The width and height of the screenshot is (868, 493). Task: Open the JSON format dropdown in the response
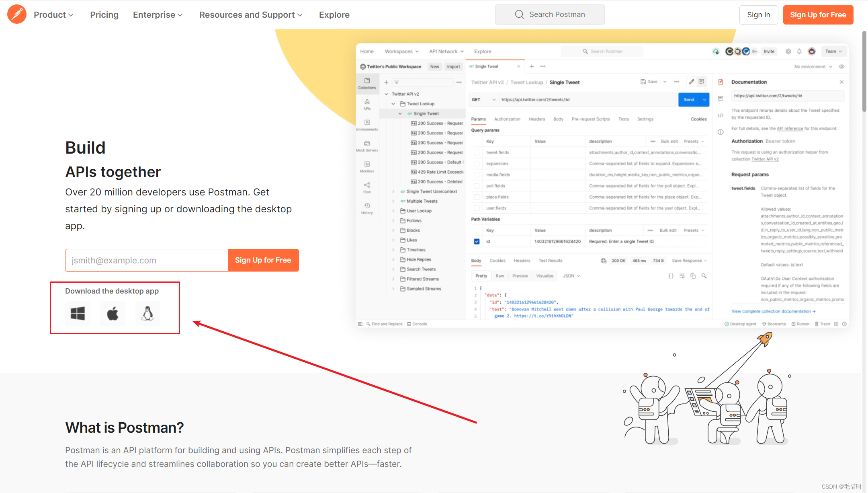click(x=571, y=276)
